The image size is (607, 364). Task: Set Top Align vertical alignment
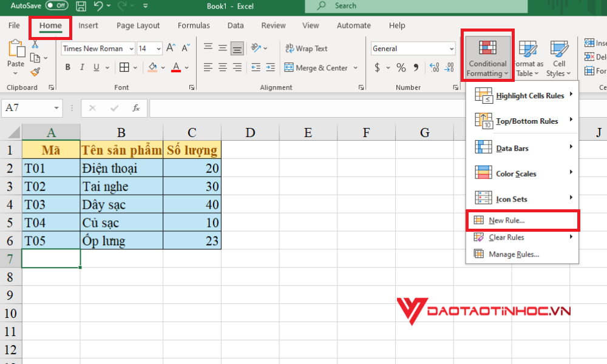coord(208,47)
